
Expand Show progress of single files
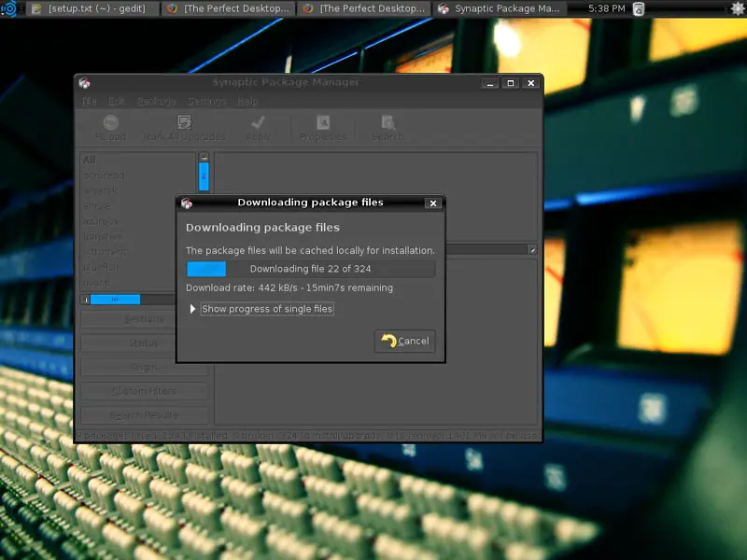pyautogui.click(x=192, y=309)
